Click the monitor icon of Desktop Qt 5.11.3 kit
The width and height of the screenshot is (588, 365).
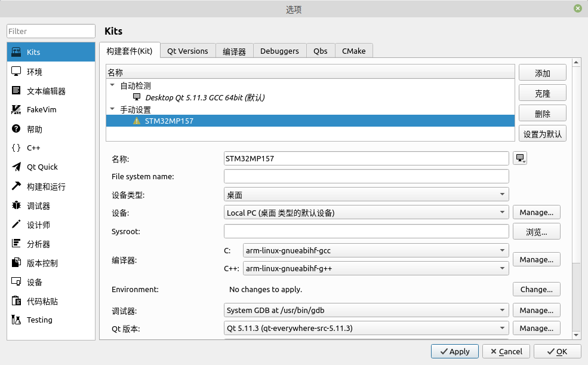pyautogui.click(x=137, y=97)
